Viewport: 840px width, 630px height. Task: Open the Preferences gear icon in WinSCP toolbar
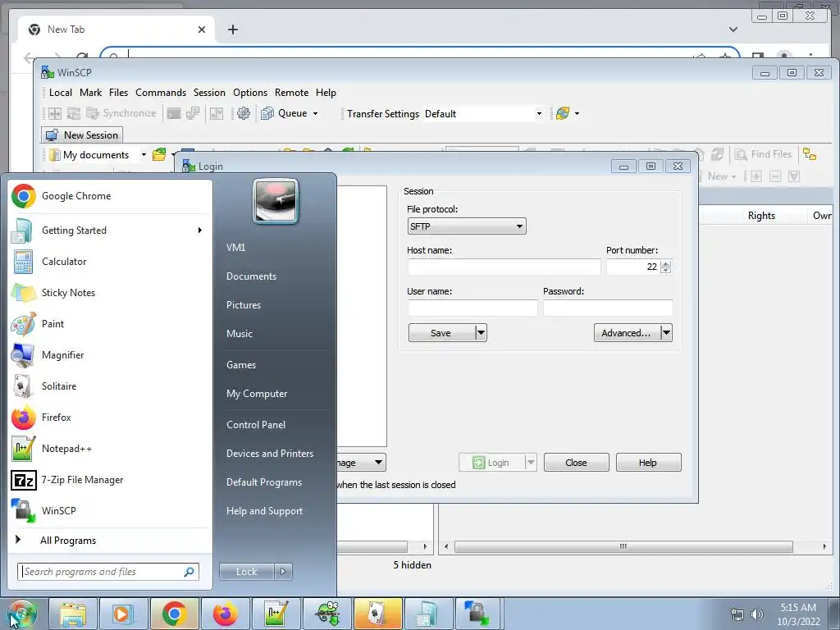[x=243, y=113]
